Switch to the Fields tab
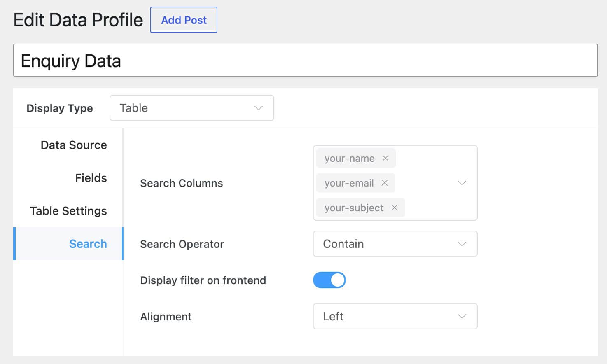The height and width of the screenshot is (364, 607). click(68, 178)
